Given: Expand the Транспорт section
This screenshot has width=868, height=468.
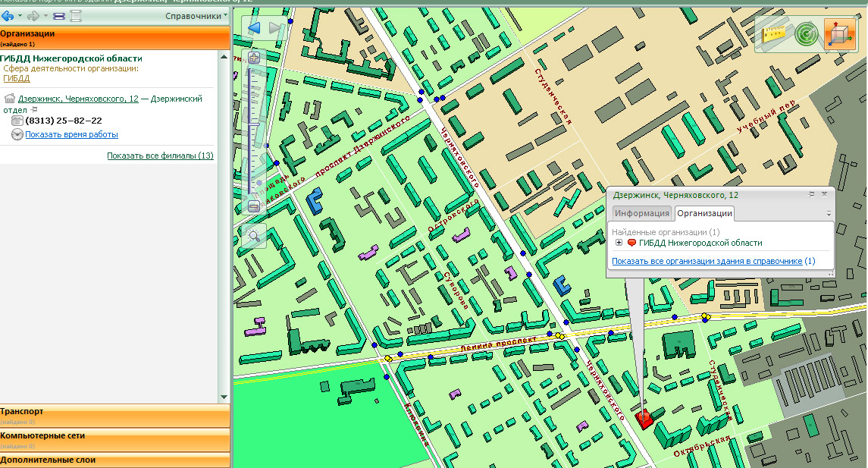Looking at the screenshot, I should [x=114, y=416].
